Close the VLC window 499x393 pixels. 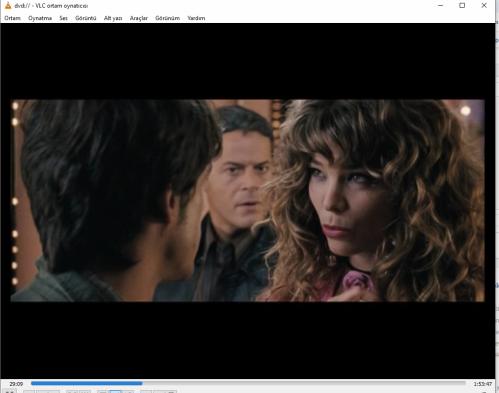[x=484, y=5]
